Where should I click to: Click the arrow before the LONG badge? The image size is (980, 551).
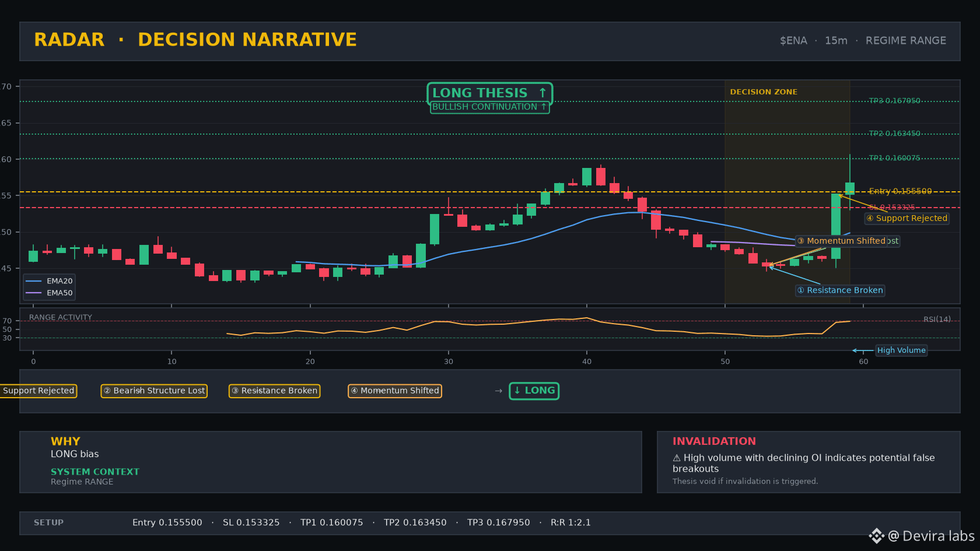coord(498,391)
